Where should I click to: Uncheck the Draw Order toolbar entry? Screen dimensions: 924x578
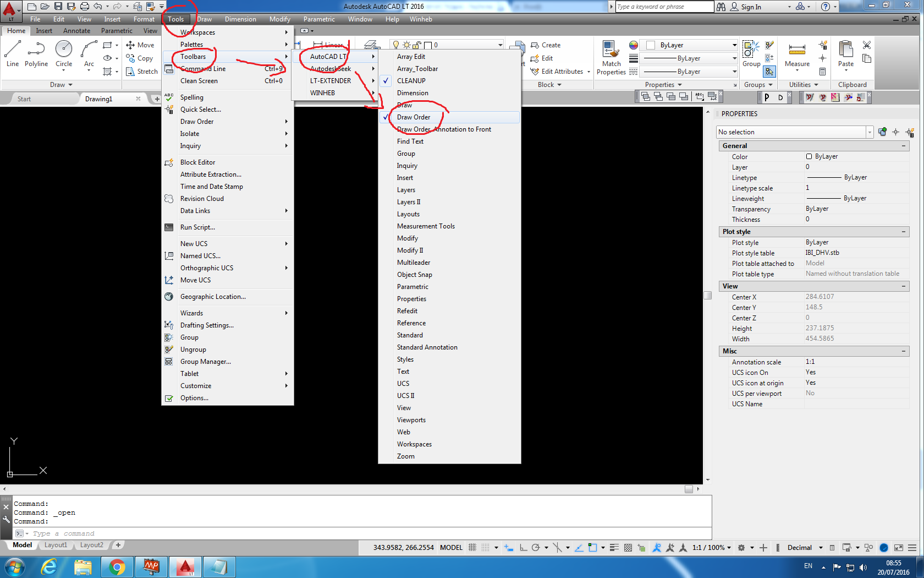449,117
